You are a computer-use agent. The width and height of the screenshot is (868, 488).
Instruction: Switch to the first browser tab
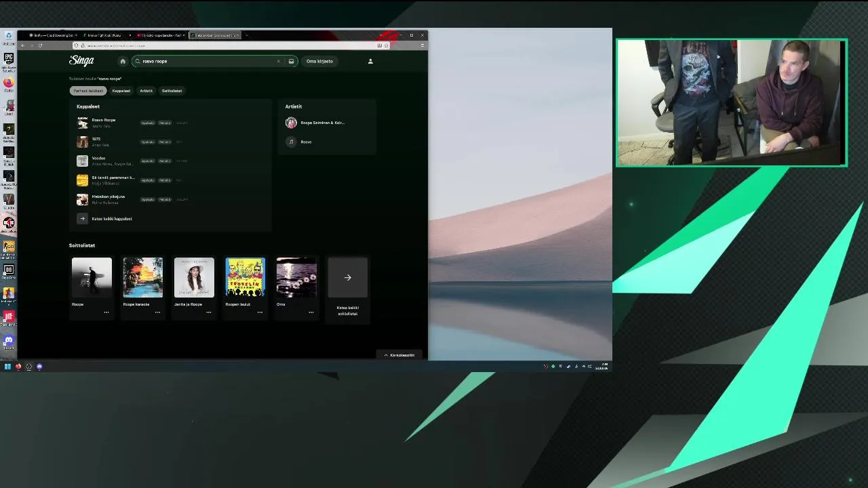pyautogui.click(x=53, y=35)
